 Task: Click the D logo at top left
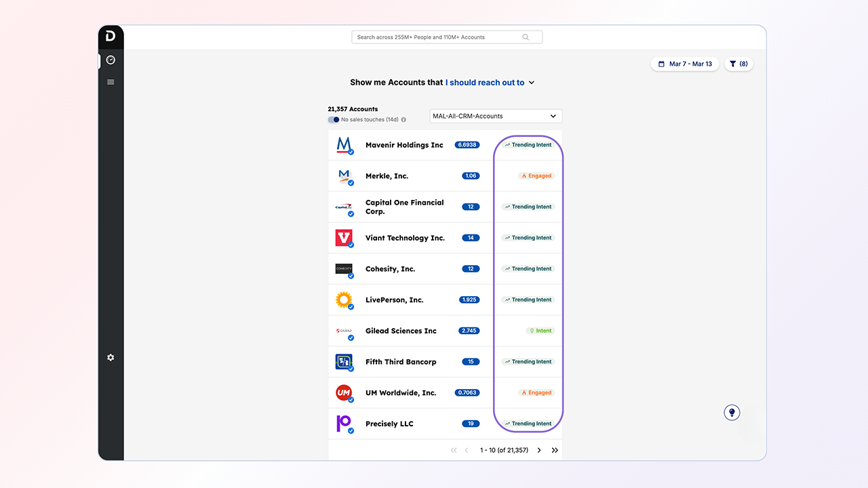coord(111,37)
